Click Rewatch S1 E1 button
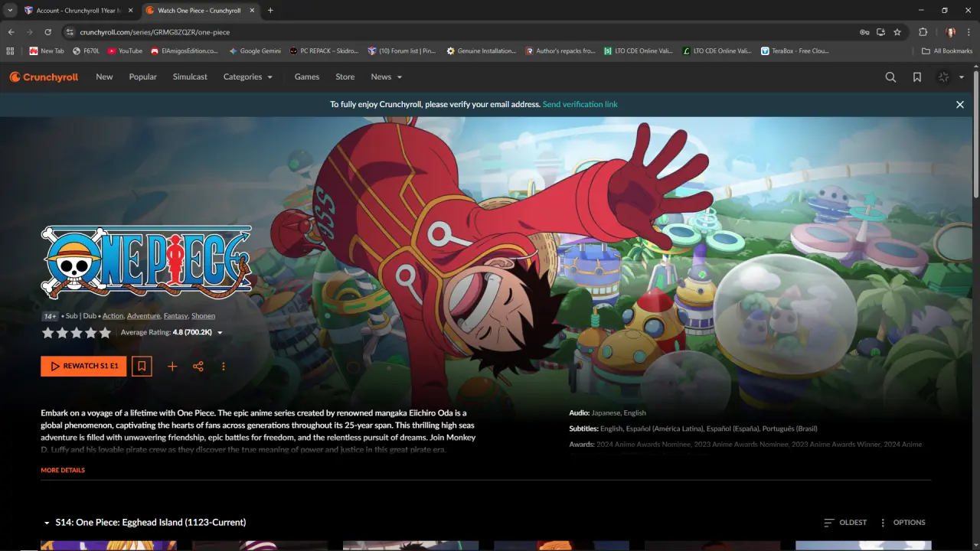 (83, 367)
